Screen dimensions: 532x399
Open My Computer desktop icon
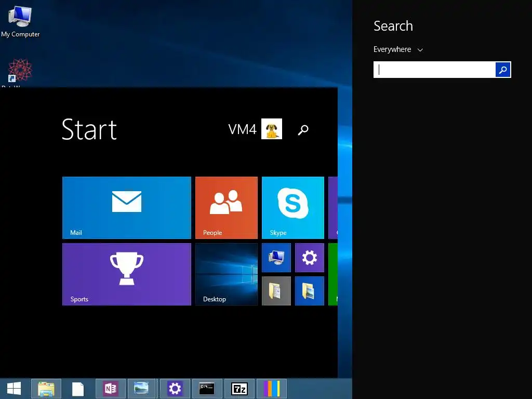(x=20, y=21)
